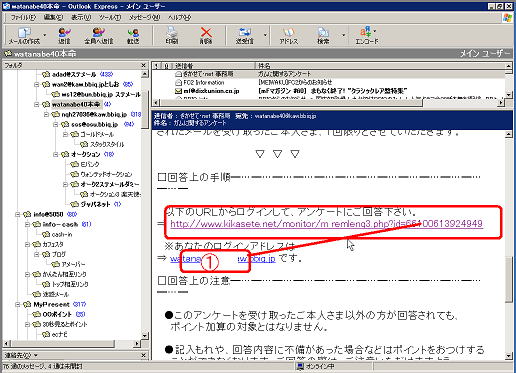Open the 編集 (Edit) menu
516x373 pixels.
coord(53,17)
